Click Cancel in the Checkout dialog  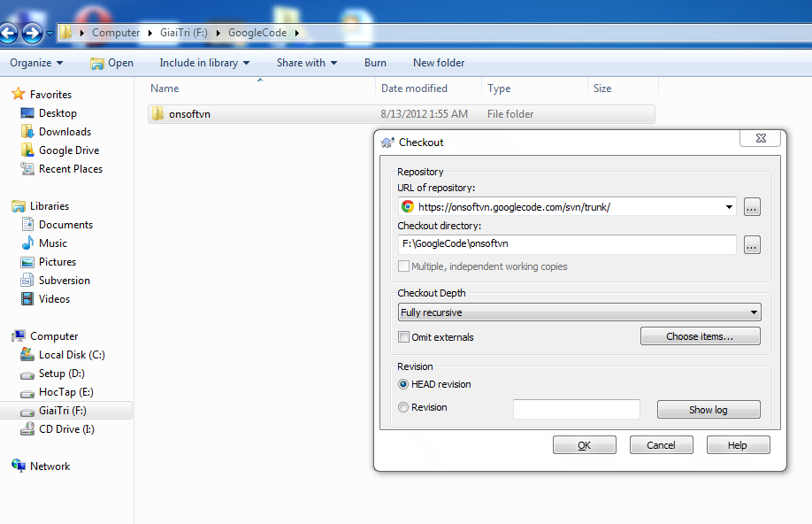click(x=661, y=445)
